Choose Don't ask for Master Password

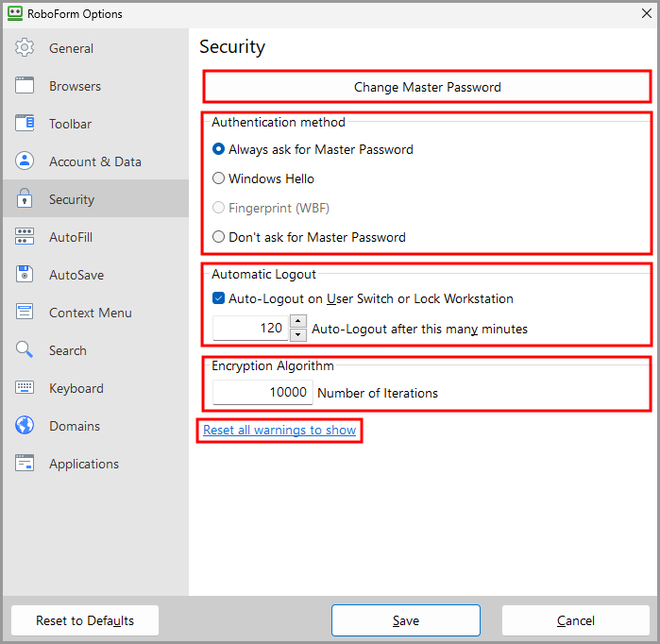point(309,237)
